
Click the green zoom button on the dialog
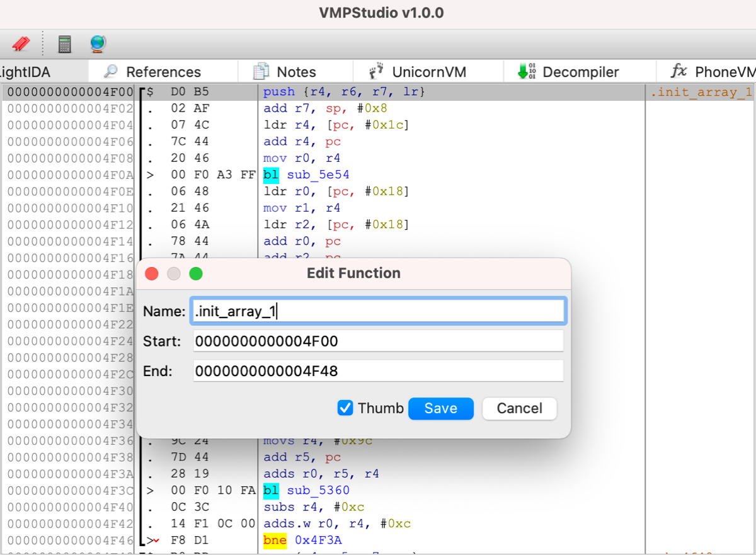[x=196, y=273]
